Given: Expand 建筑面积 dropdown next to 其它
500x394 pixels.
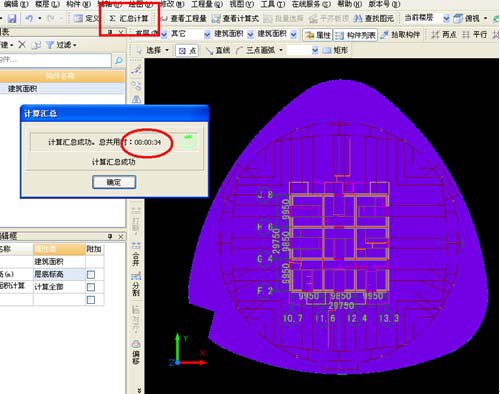Looking at the screenshot, I should 250,34.
